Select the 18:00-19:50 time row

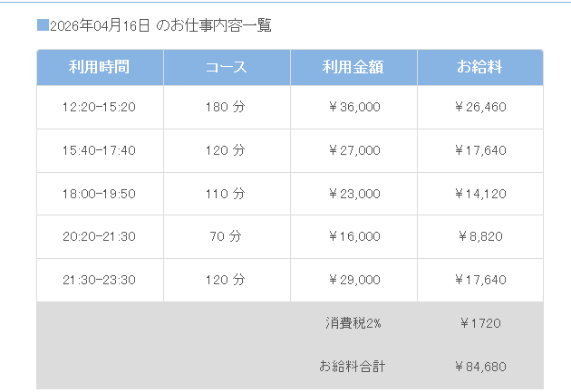point(100,194)
